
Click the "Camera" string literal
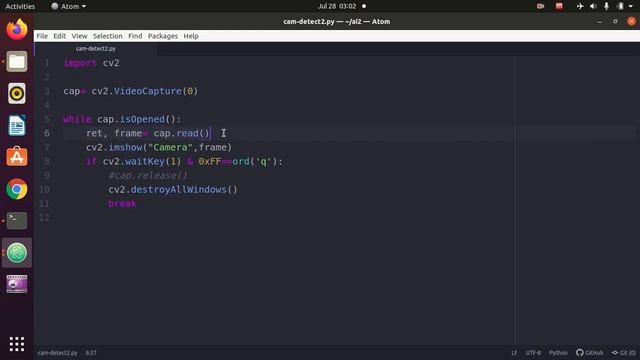[170, 147]
